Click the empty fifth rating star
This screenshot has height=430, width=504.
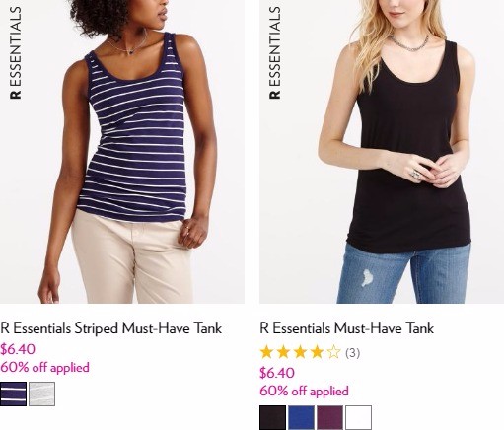pos(333,352)
